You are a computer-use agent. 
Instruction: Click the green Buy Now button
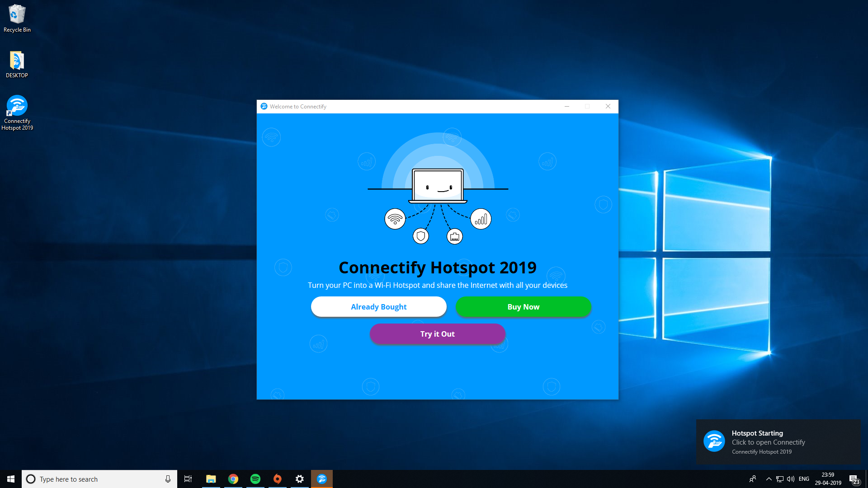[x=523, y=307]
